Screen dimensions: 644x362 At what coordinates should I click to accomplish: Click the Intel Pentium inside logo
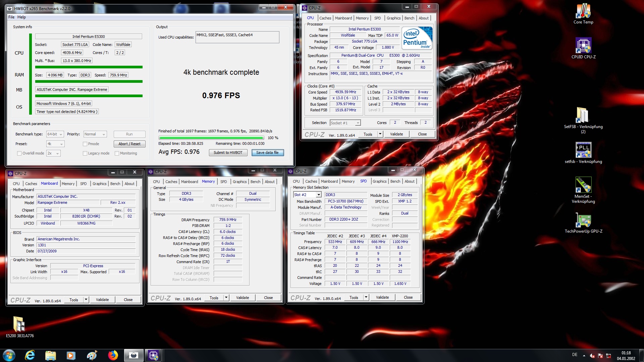(x=417, y=38)
